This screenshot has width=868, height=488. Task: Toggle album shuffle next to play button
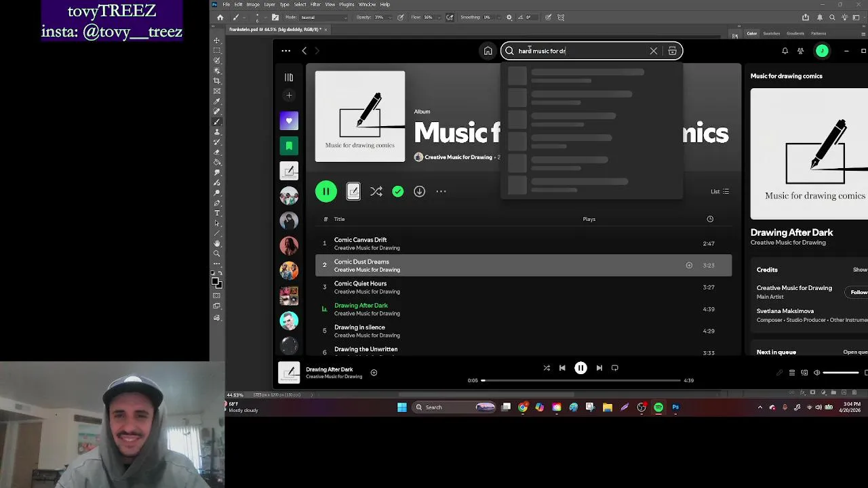point(376,192)
